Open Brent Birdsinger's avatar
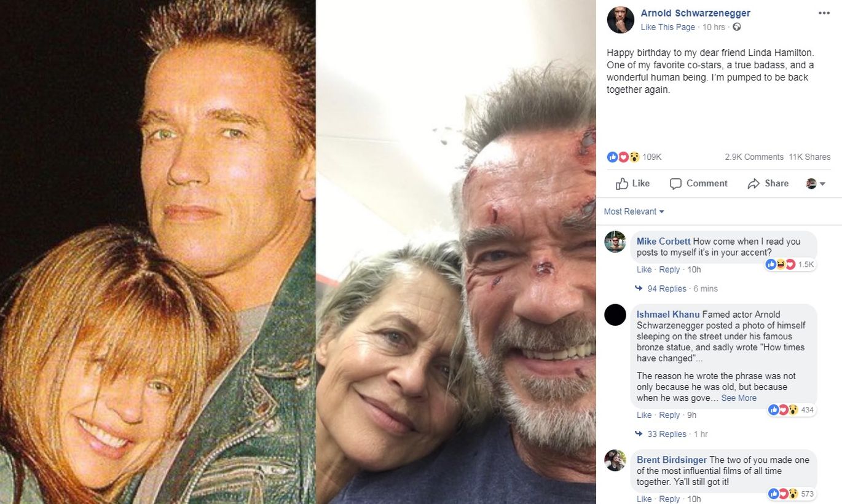The height and width of the screenshot is (504, 842). pos(615,460)
